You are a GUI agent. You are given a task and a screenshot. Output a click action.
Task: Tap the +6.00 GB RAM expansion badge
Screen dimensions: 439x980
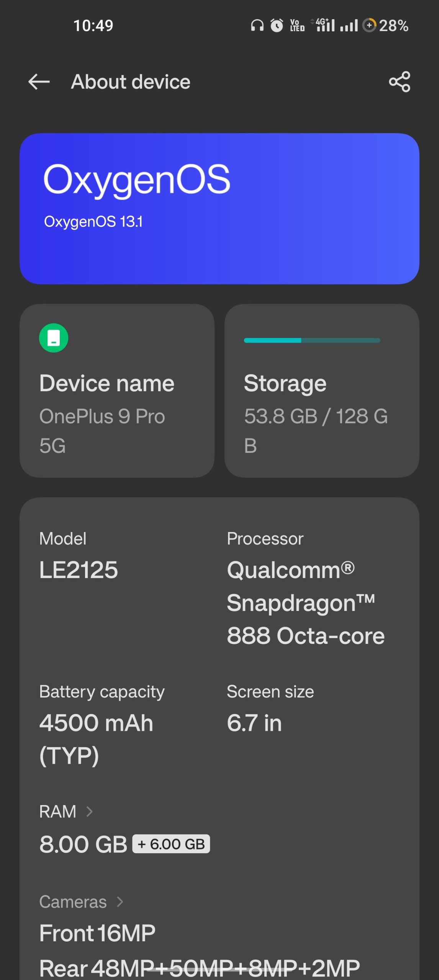click(171, 843)
